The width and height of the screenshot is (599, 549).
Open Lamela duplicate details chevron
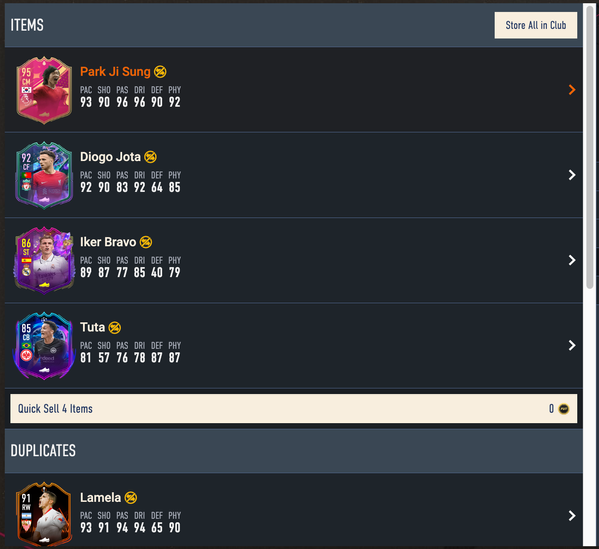pyautogui.click(x=572, y=516)
